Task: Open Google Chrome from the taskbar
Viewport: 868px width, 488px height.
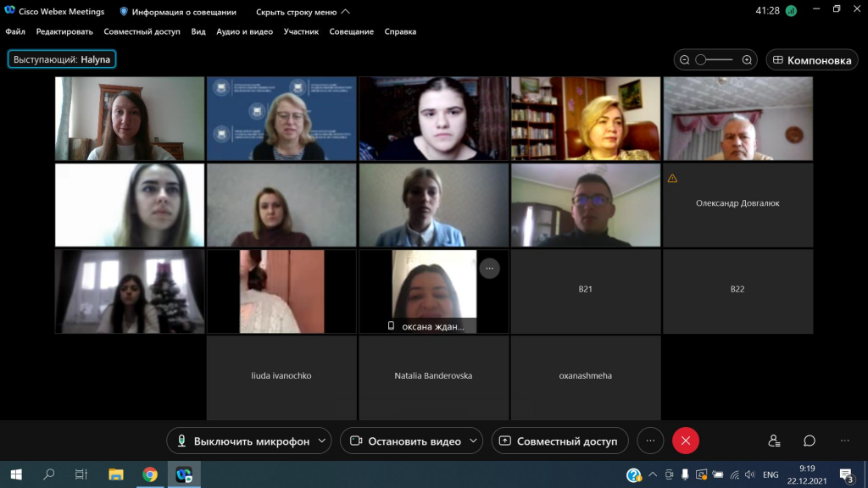Action: click(x=150, y=474)
